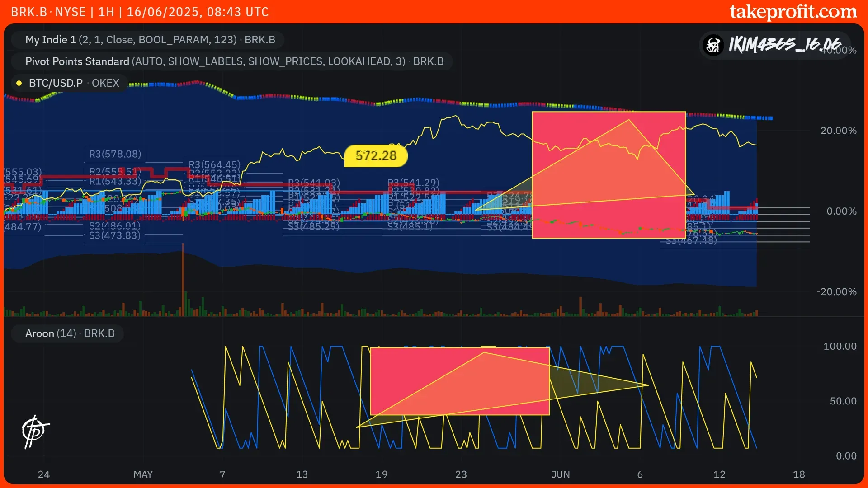Click the takeprofit logo icon in the lower left
The width and height of the screenshot is (868, 488).
35,432
